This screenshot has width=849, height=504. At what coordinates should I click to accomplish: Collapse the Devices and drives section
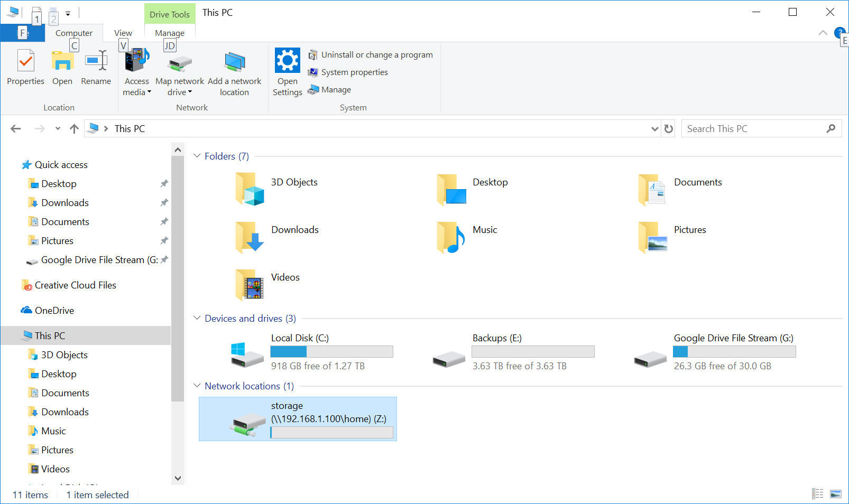[197, 318]
